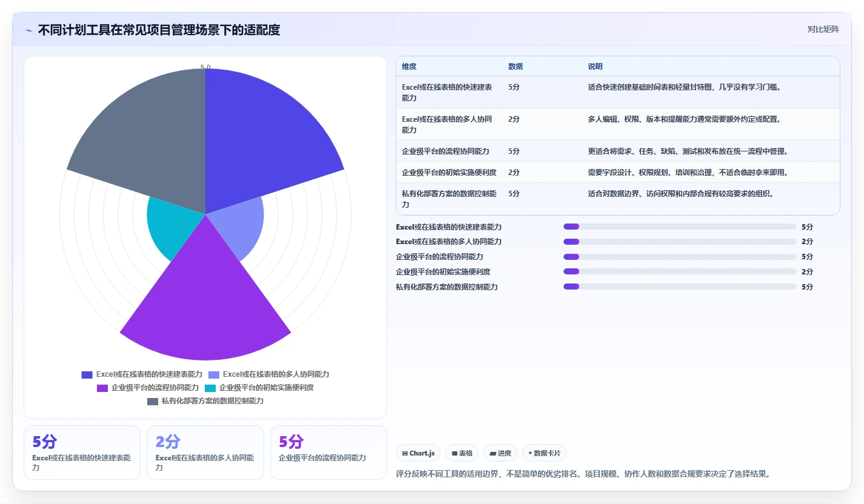Click the 对比矩阵 label in header
The height and width of the screenshot is (504, 864).
823,29
